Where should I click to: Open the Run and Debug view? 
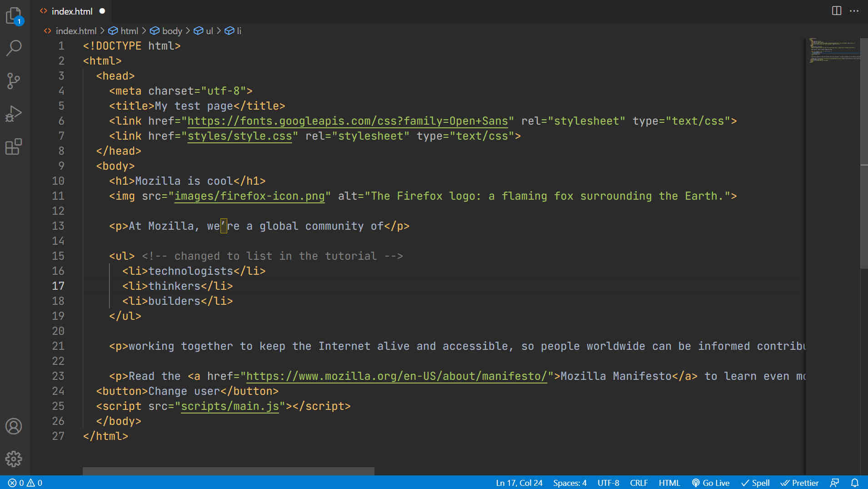point(14,114)
